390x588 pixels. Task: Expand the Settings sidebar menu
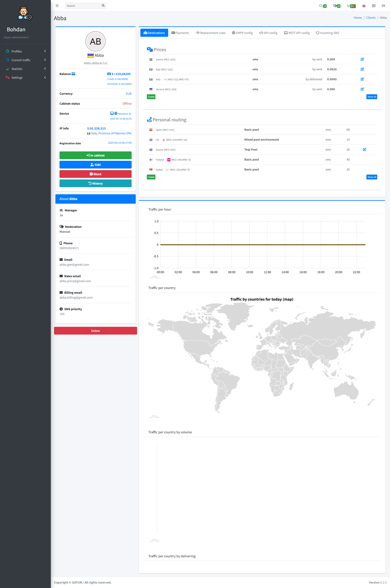[x=25, y=78]
